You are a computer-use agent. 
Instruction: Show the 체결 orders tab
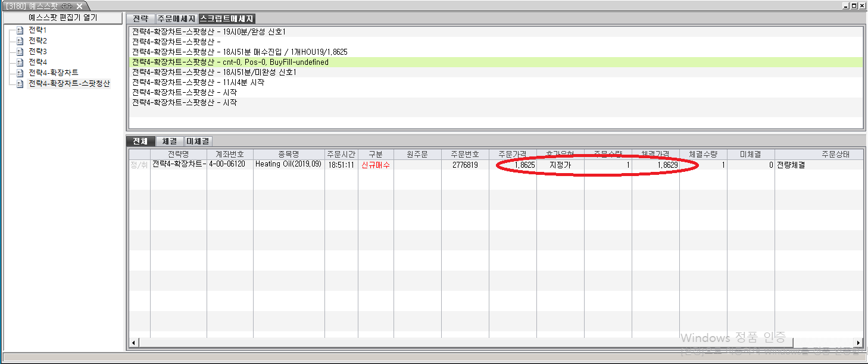[170, 142]
